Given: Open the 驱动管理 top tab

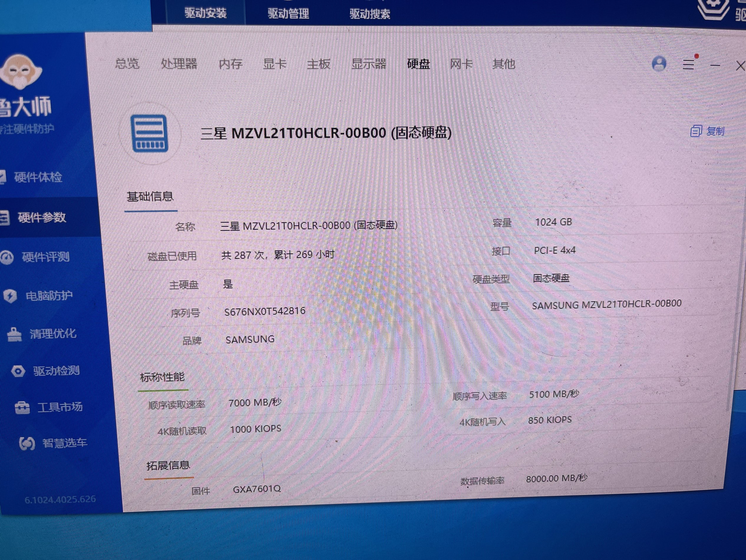Looking at the screenshot, I should pos(288,14).
